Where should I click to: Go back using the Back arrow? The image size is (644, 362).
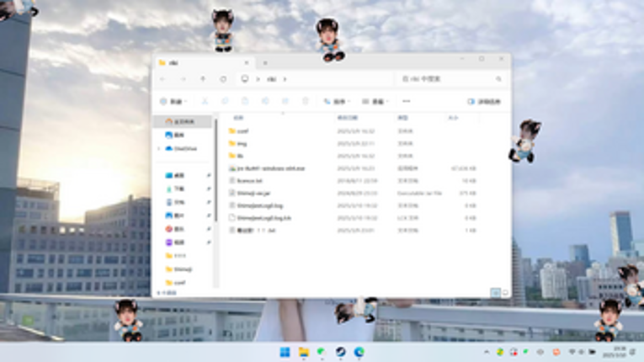click(x=162, y=79)
